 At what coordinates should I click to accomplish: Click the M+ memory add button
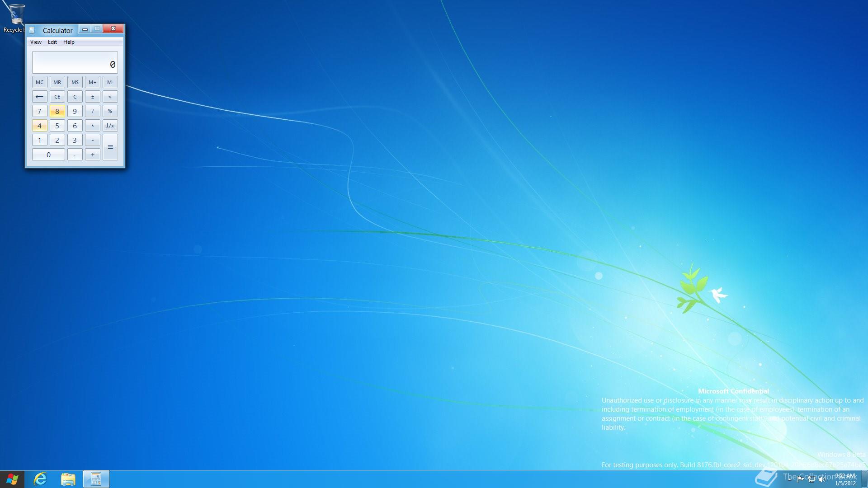click(92, 82)
